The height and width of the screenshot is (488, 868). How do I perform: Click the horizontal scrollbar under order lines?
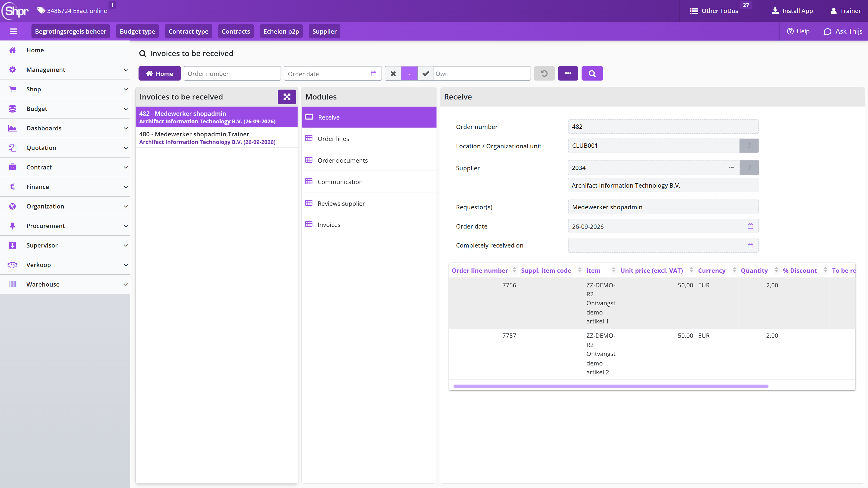(611, 386)
